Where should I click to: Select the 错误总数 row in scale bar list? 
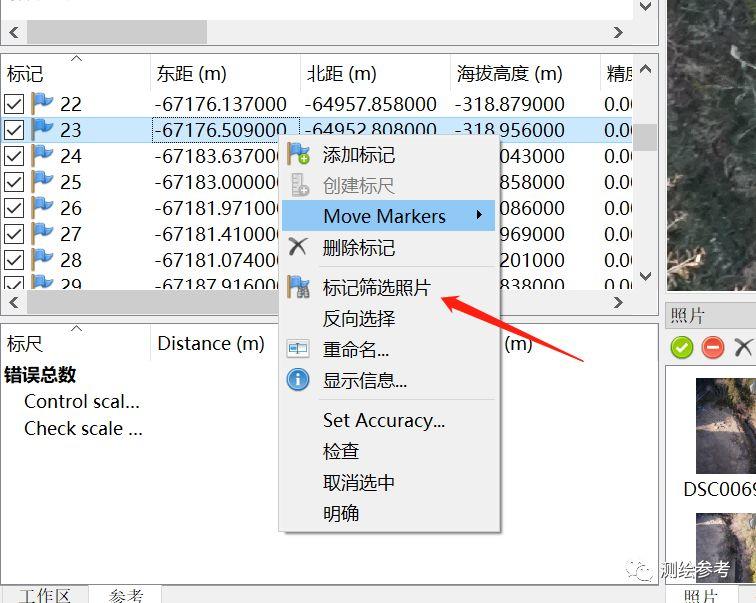(x=40, y=375)
